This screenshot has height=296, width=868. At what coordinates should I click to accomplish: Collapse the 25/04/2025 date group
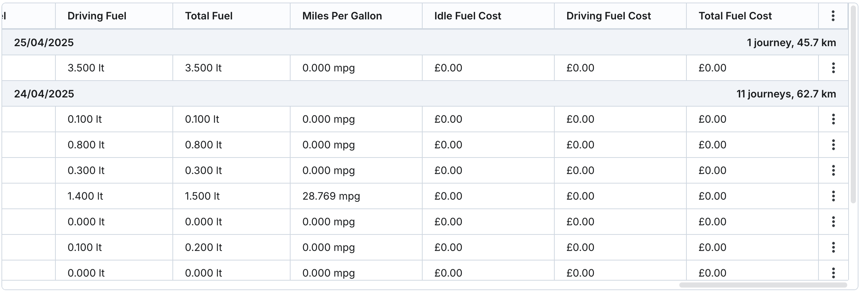tap(44, 42)
